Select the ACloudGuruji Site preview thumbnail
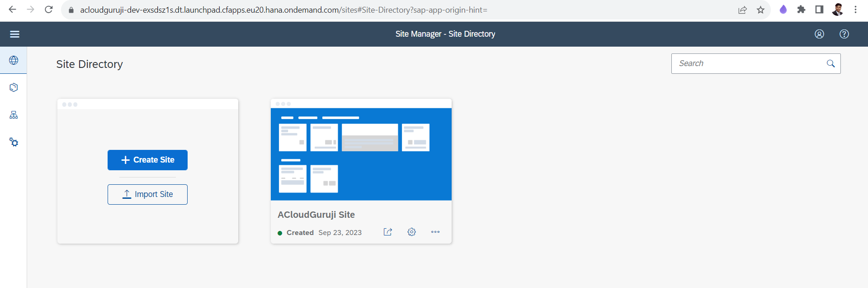Viewport: 868px width, 288px height. [x=361, y=154]
